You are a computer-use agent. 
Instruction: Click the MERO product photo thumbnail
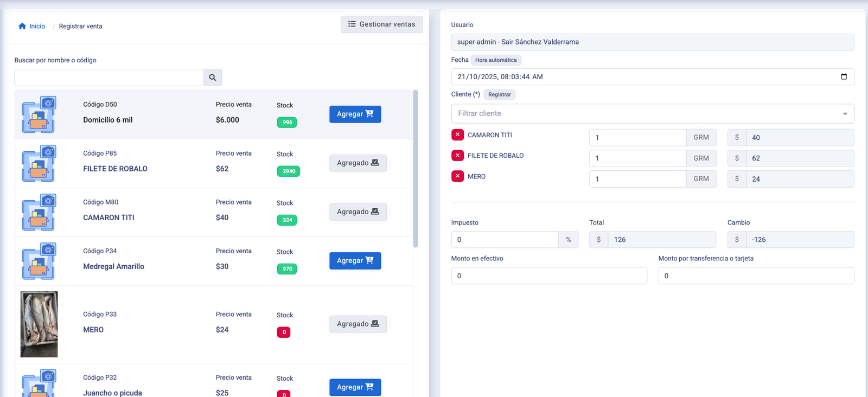pyautogui.click(x=39, y=324)
